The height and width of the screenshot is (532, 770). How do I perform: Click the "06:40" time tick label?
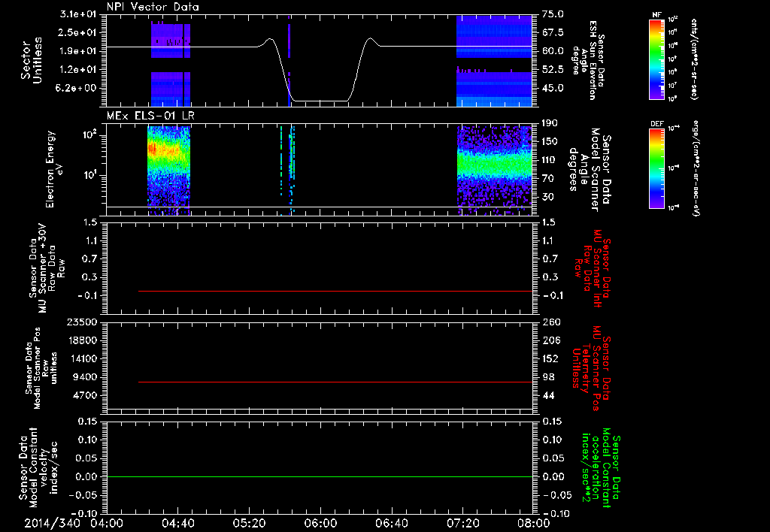click(391, 524)
